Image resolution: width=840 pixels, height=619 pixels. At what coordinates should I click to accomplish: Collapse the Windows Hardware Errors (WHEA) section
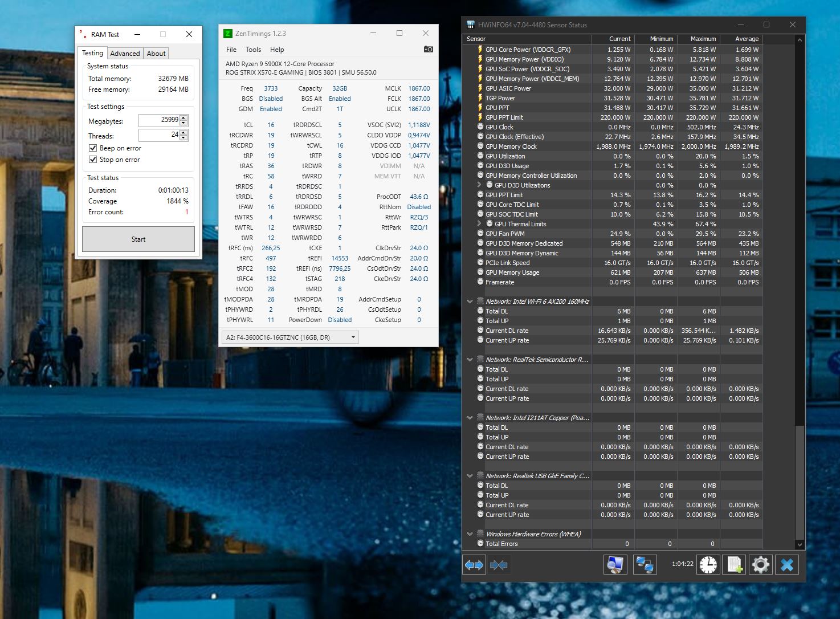pyautogui.click(x=470, y=534)
